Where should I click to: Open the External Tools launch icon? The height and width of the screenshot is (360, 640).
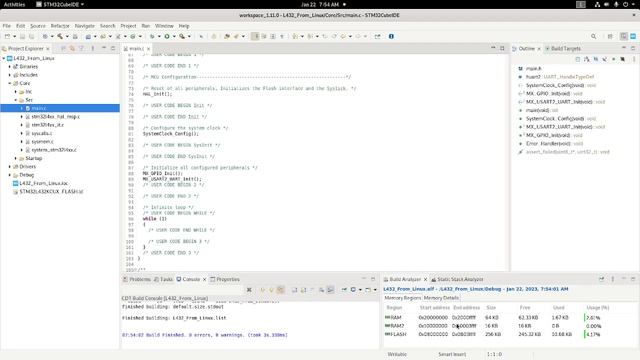tap(182, 36)
